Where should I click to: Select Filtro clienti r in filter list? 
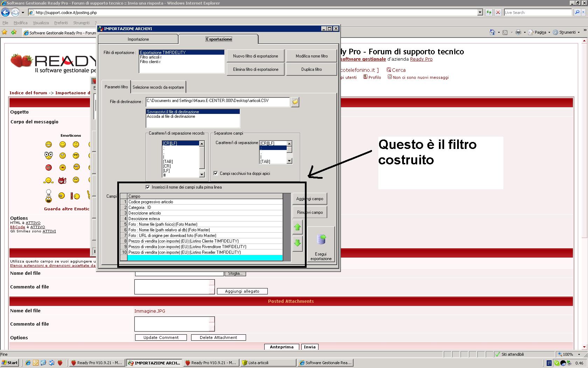point(182,62)
